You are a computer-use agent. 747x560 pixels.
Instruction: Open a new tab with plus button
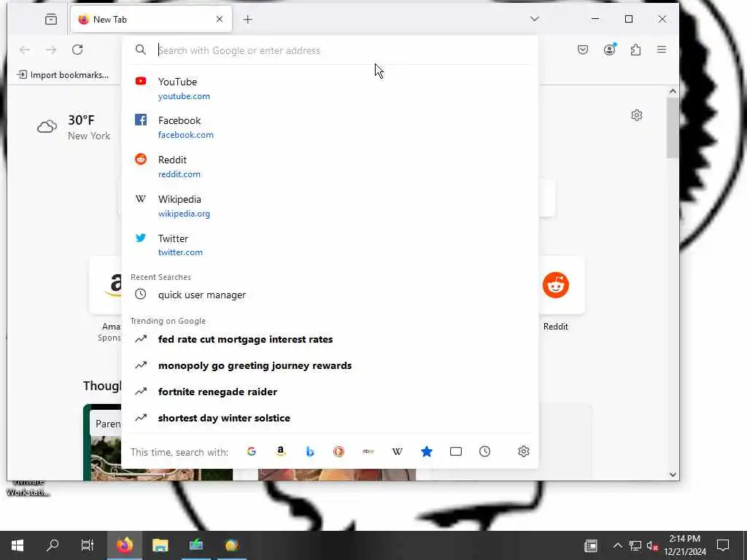(247, 20)
